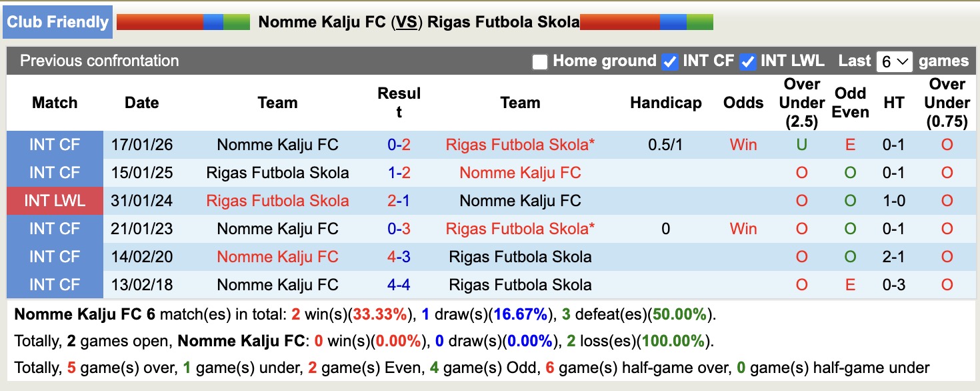This screenshot has height=391, width=980.
Task: Click the 'INT LWL' row label for 31/01/24
Action: click(x=55, y=200)
